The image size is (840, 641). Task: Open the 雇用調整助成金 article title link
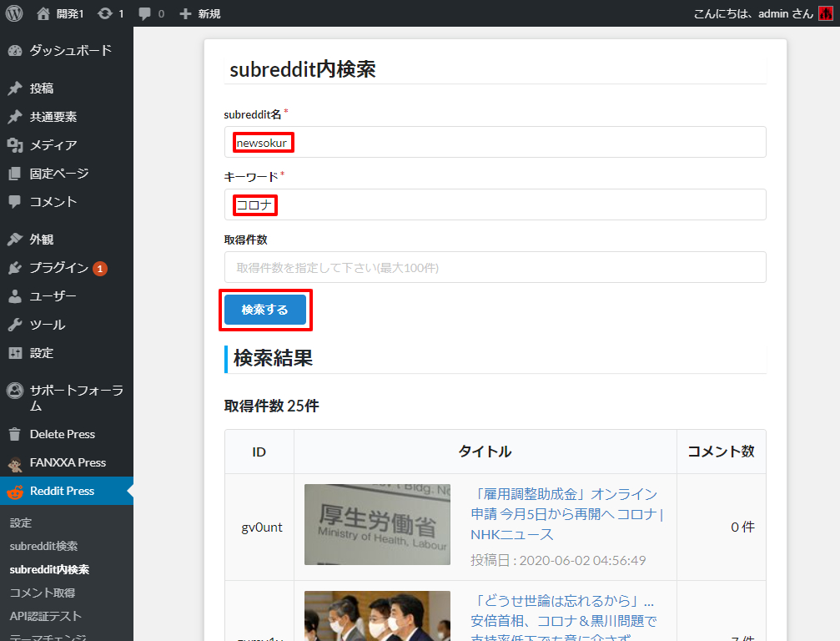(x=566, y=514)
